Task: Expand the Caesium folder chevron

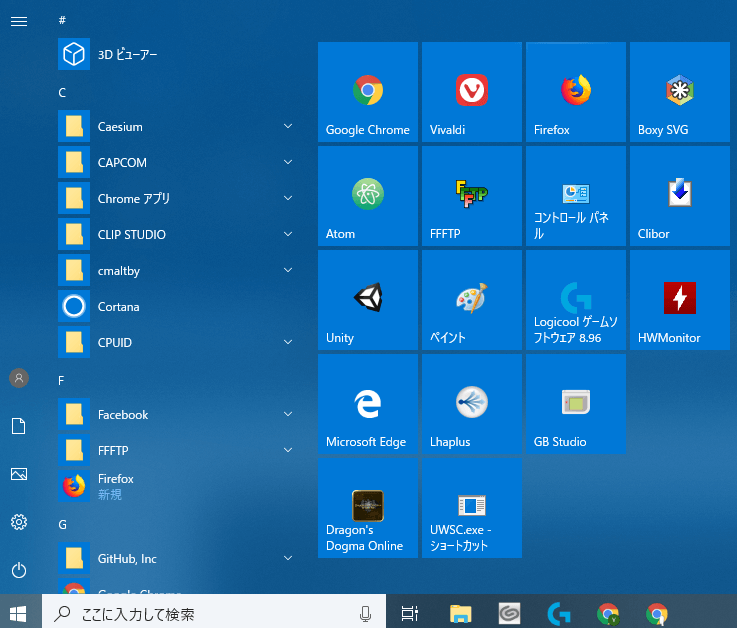Action: tap(288, 126)
